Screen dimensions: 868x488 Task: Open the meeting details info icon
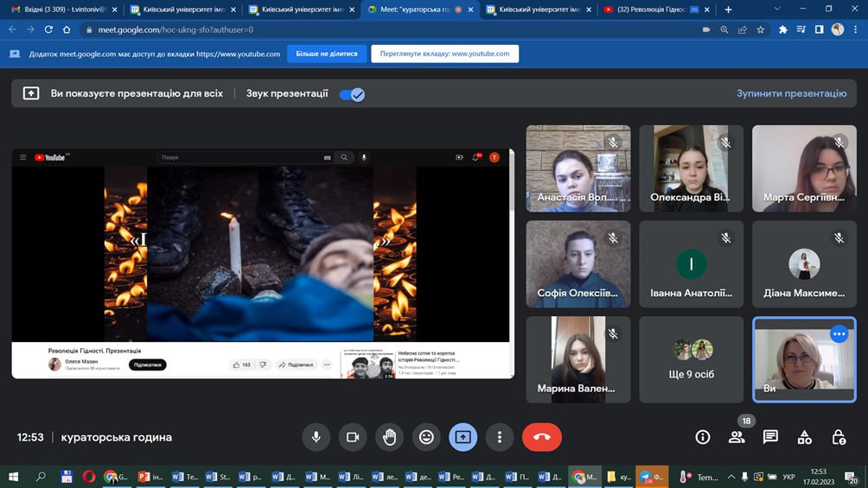(703, 437)
